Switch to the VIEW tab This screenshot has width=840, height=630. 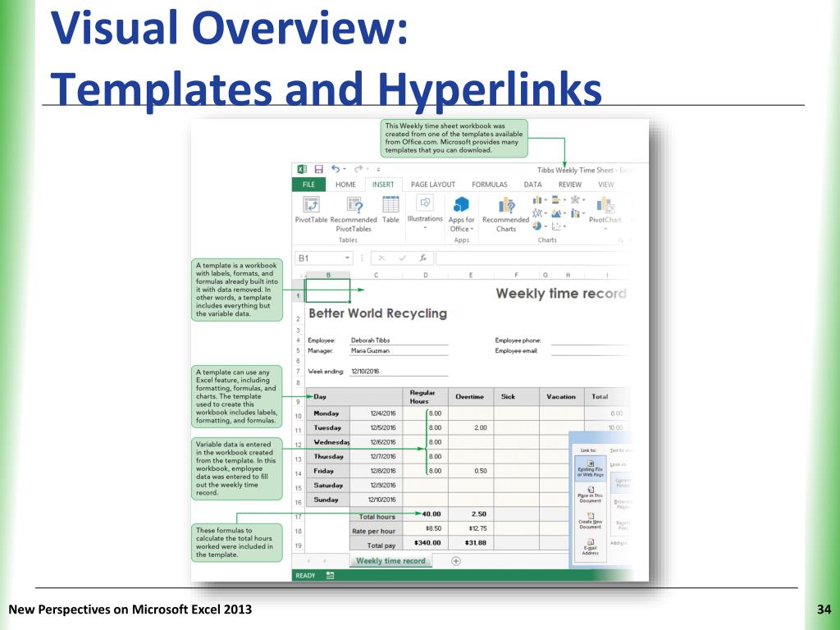tap(606, 185)
